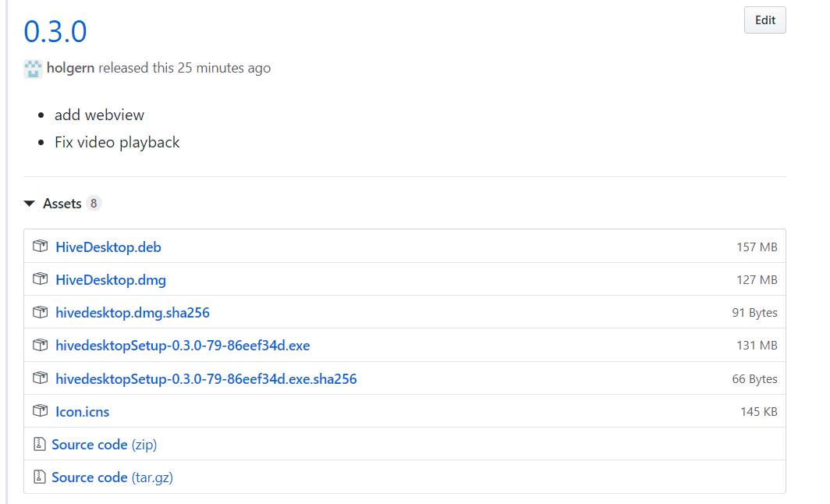Download HiveDesktop.dmg

(x=111, y=280)
